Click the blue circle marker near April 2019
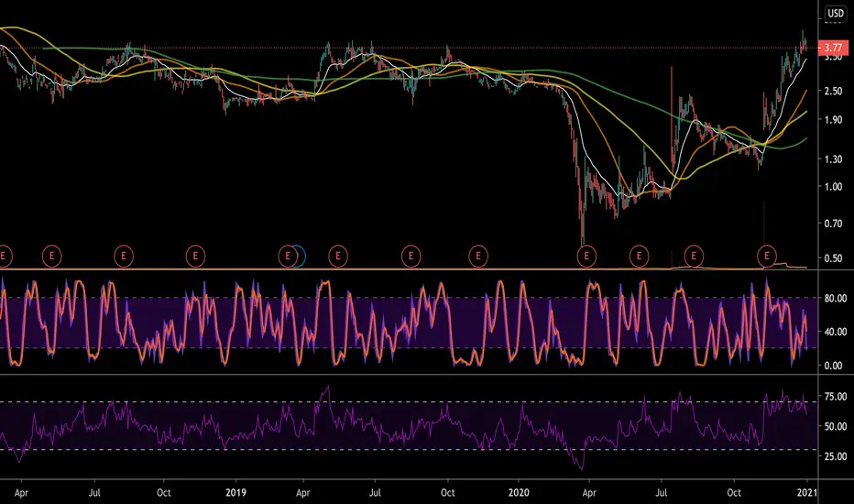 click(x=301, y=256)
